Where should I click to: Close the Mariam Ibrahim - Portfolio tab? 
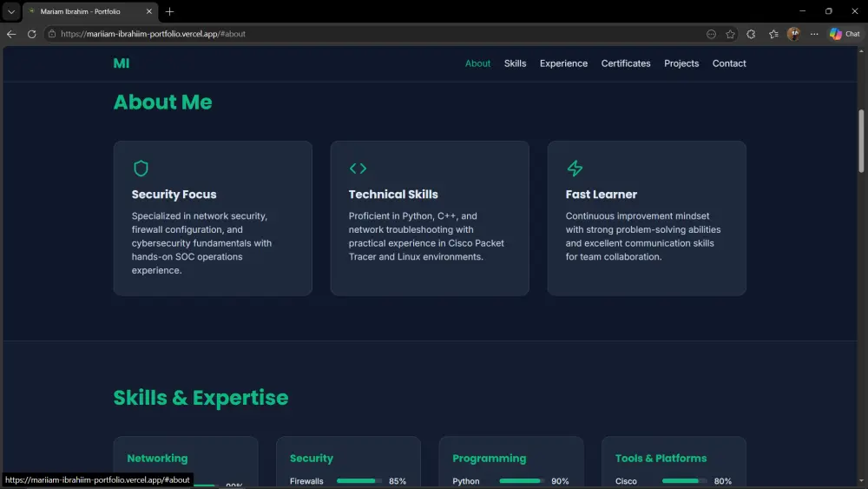tap(149, 11)
